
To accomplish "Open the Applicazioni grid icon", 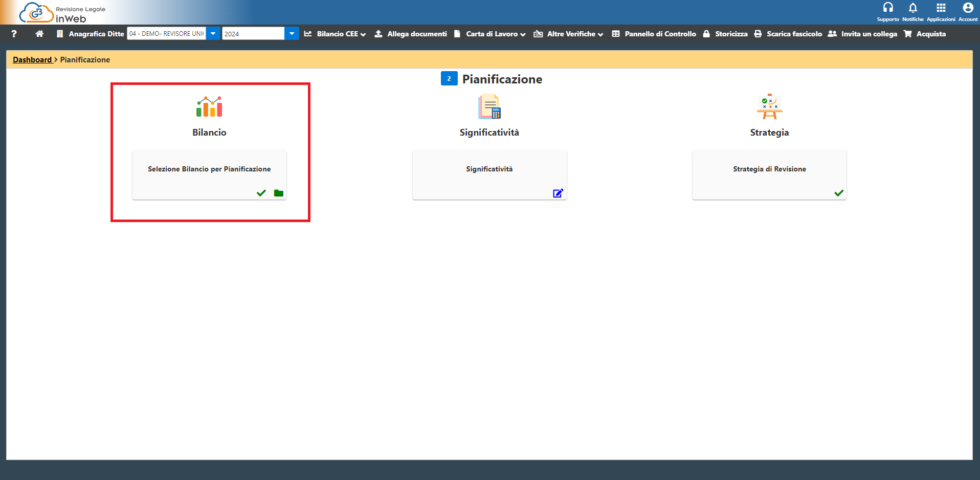I will point(941,8).
